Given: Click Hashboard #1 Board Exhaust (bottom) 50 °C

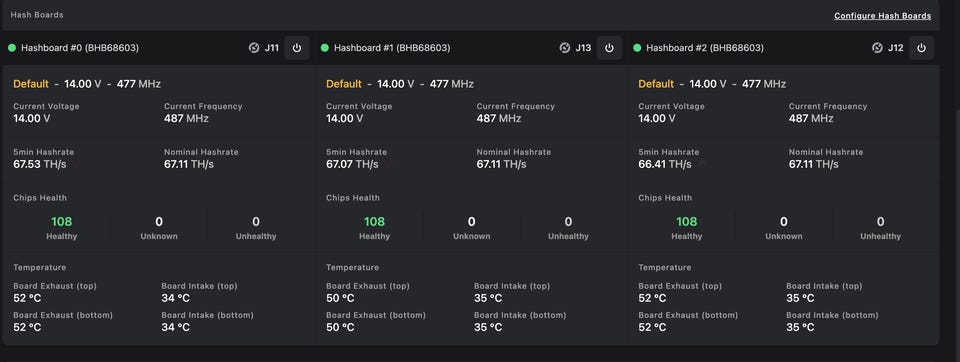Looking at the screenshot, I should click(x=340, y=328).
